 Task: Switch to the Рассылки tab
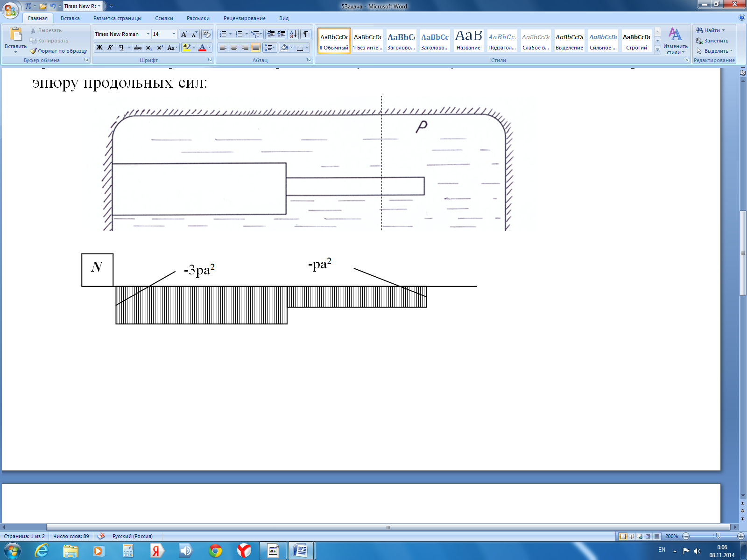click(x=198, y=18)
